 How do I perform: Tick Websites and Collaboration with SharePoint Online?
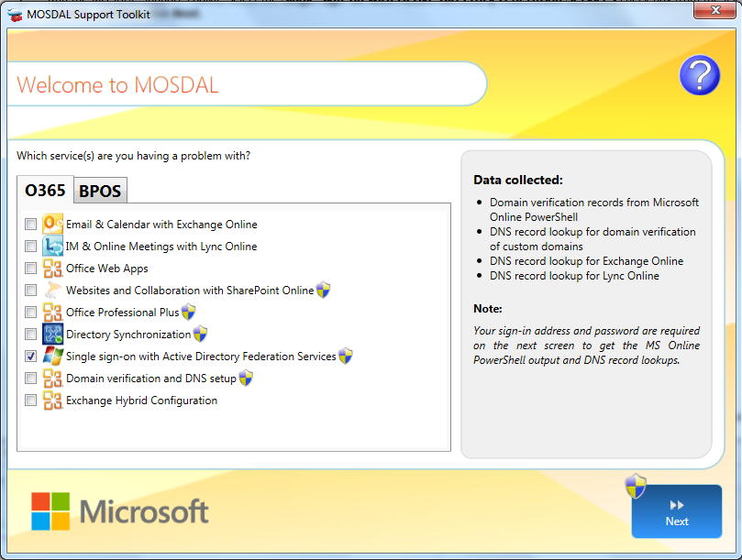31,290
